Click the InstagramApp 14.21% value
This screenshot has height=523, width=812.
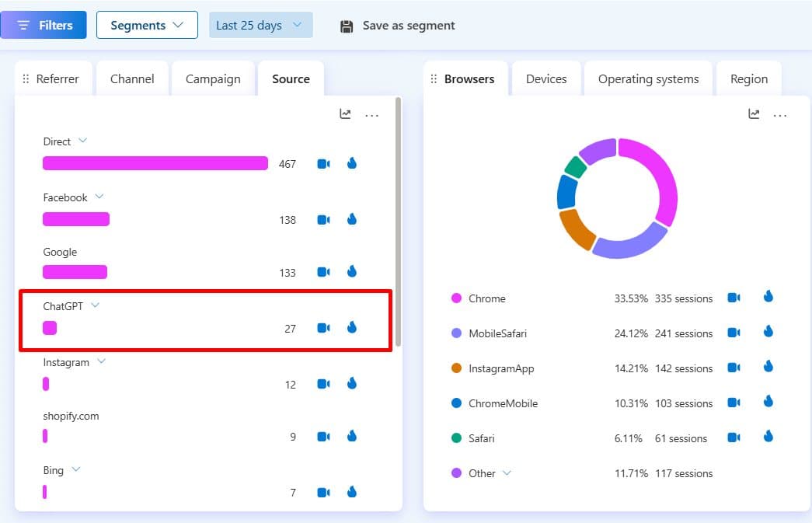point(631,368)
